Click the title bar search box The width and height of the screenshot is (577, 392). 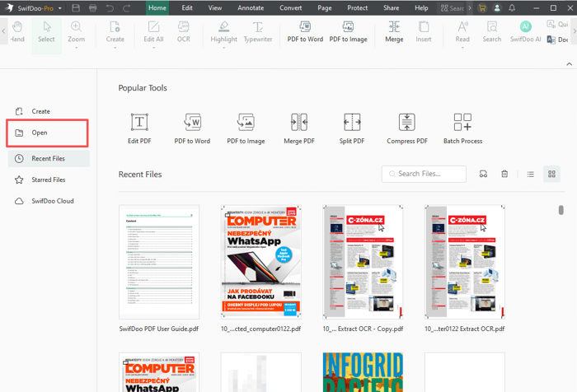tap(452, 7)
